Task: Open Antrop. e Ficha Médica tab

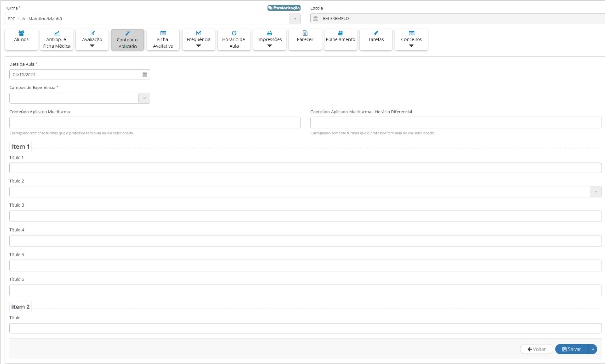Action: point(57,40)
